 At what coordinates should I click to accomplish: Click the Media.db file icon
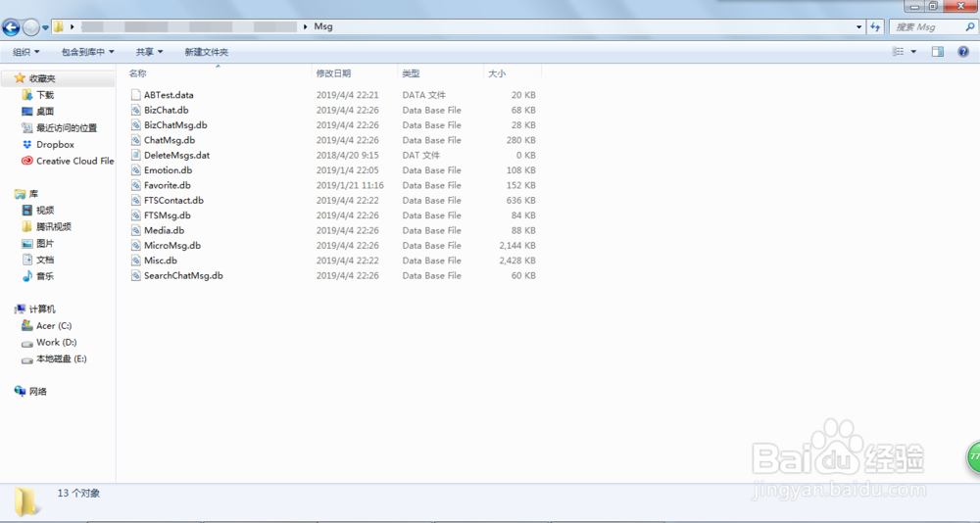135,230
